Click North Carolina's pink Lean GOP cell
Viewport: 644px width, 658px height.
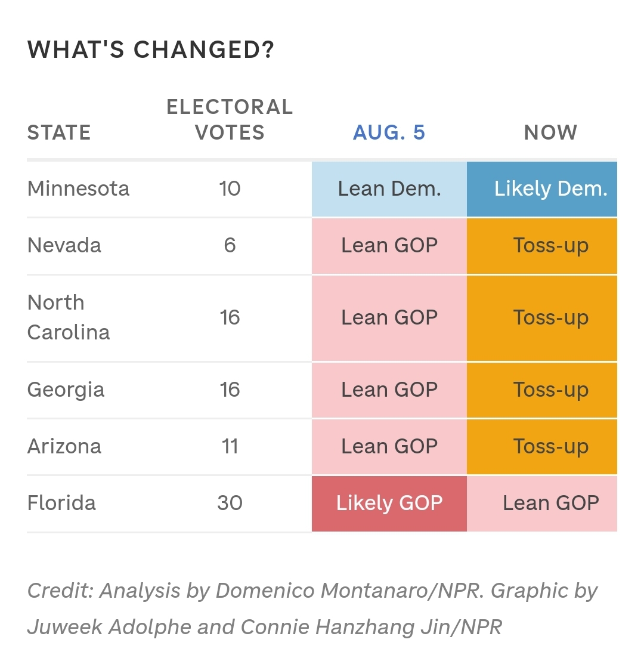(x=389, y=317)
